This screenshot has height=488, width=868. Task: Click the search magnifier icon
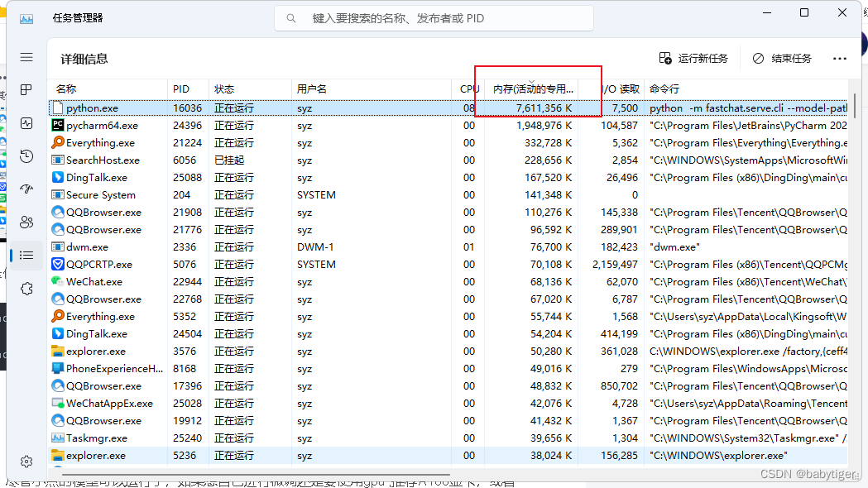pos(290,18)
